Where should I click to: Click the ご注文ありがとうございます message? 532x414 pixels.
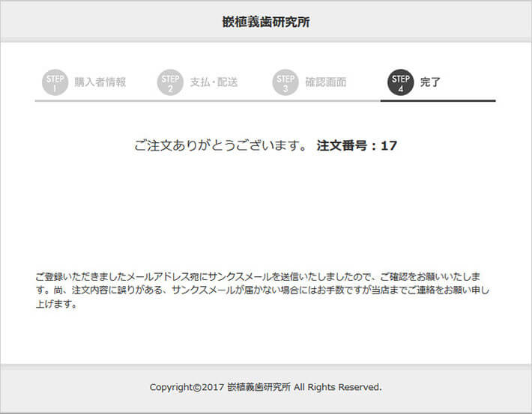(x=221, y=145)
